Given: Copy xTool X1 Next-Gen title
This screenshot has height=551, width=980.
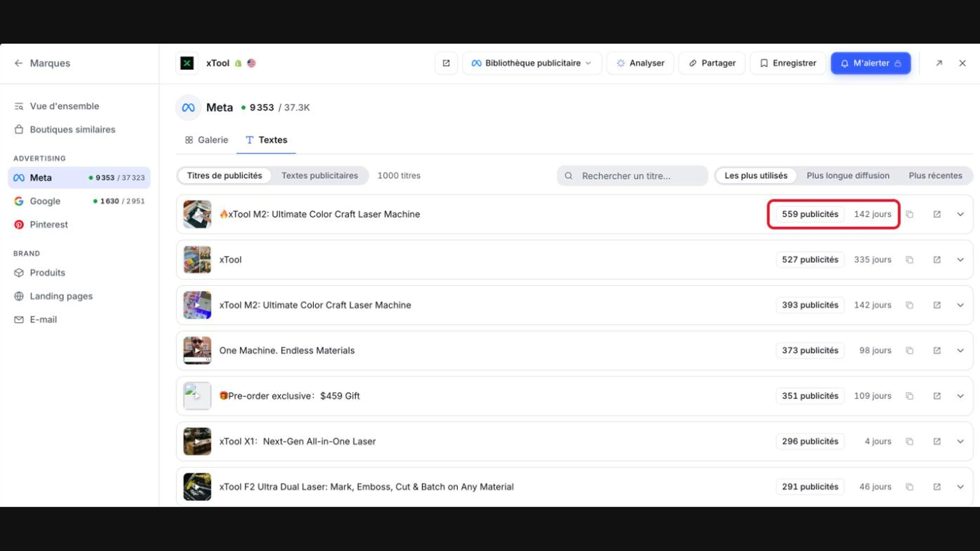Looking at the screenshot, I should pyautogui.click(x=910, y=441).
